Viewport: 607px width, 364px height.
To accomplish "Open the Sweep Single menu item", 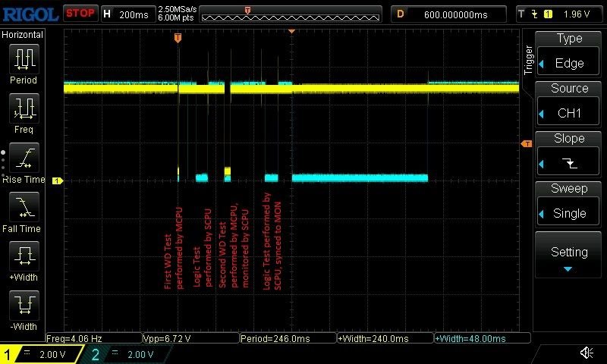I will 569,204.
